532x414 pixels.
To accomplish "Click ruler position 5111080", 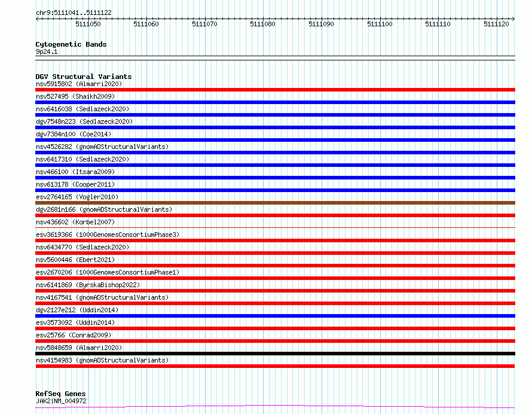I will [x=262, y=24].
